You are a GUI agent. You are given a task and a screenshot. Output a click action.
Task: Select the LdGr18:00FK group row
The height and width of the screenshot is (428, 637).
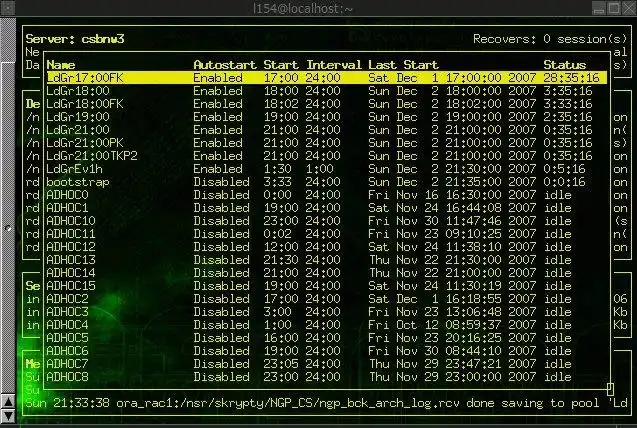tap(327, 104)
